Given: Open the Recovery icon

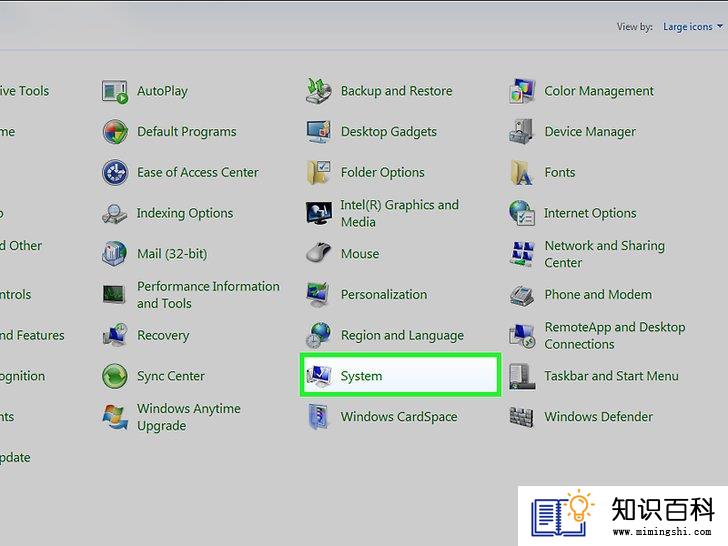Looking at the screenshot, I should [115, 335].
